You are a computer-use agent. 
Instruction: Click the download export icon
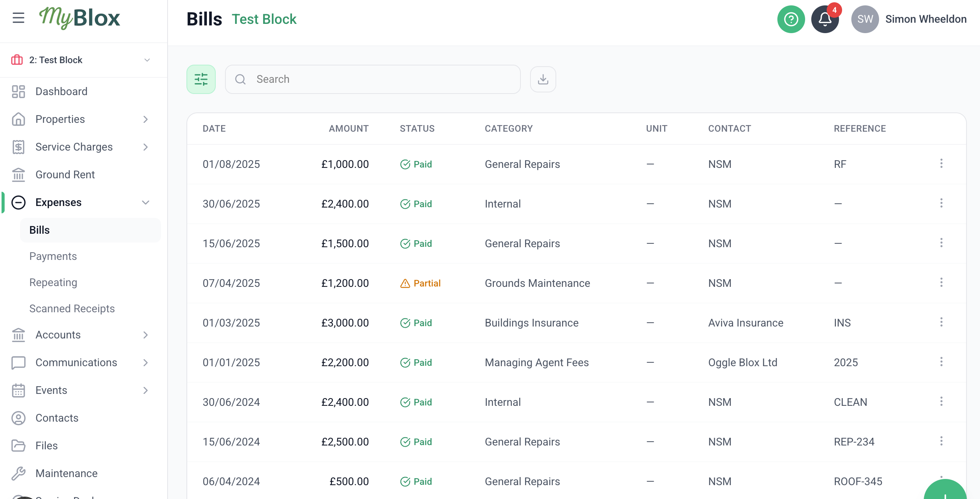543,79
